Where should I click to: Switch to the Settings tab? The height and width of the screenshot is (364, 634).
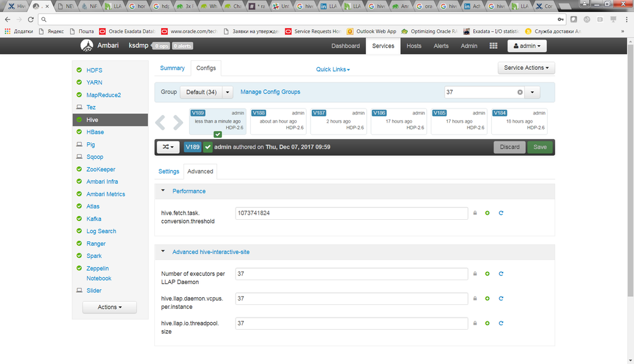click(168, 172)
